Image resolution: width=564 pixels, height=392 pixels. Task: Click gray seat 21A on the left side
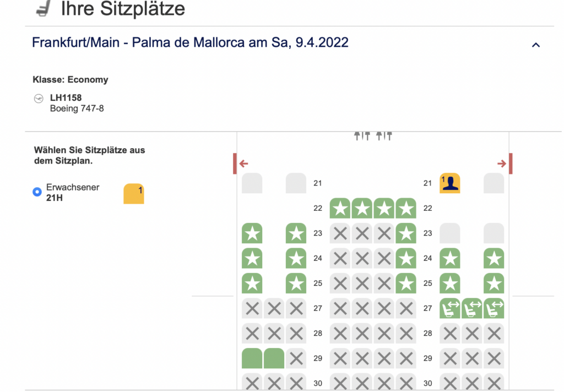pyautogui.click(x=252, y=183)
